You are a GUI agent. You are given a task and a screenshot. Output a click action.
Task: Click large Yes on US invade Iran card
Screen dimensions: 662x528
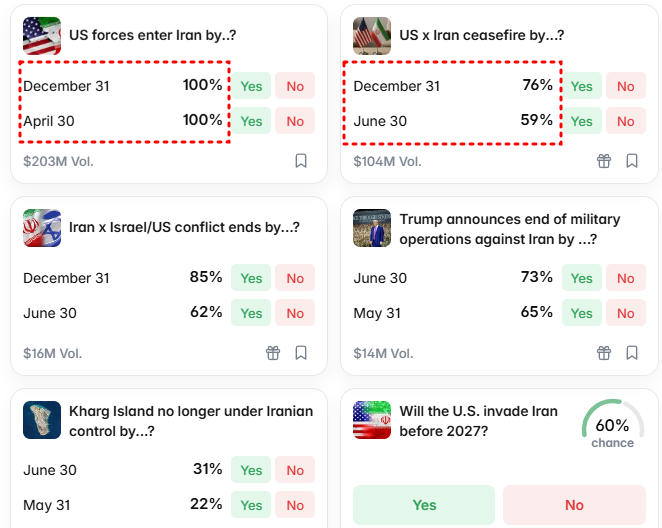click(424, 505)
